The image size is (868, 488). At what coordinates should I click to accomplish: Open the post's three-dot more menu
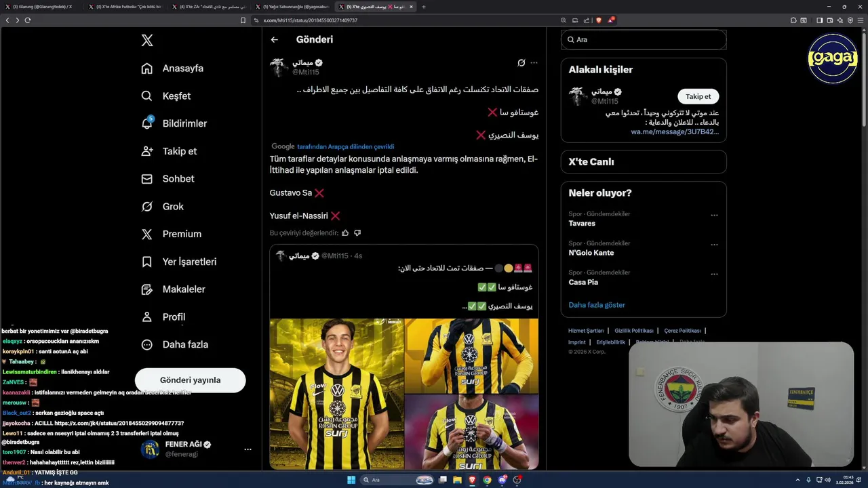534,63
